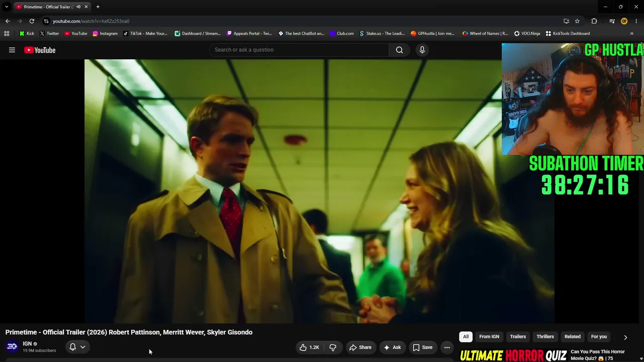Open the Dashboard / Stream bookmark
Viewport: 644px width, 362px height.
tap(198, 34)
